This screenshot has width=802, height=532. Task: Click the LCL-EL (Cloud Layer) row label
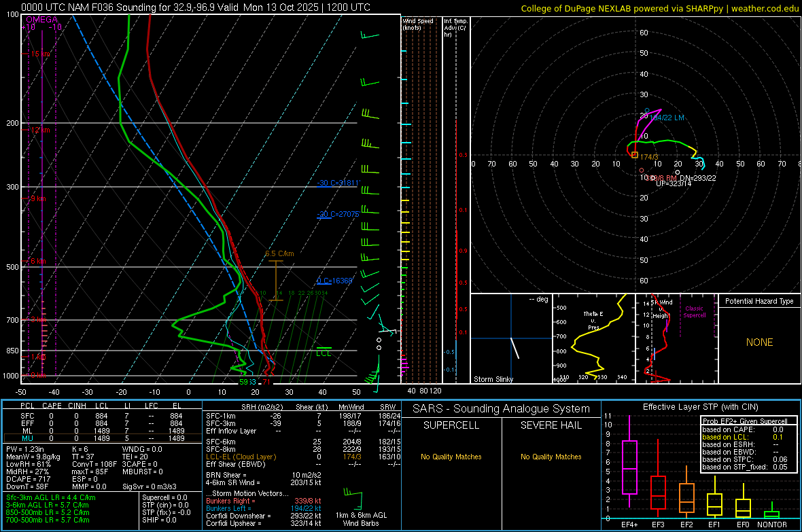point(241,457)
